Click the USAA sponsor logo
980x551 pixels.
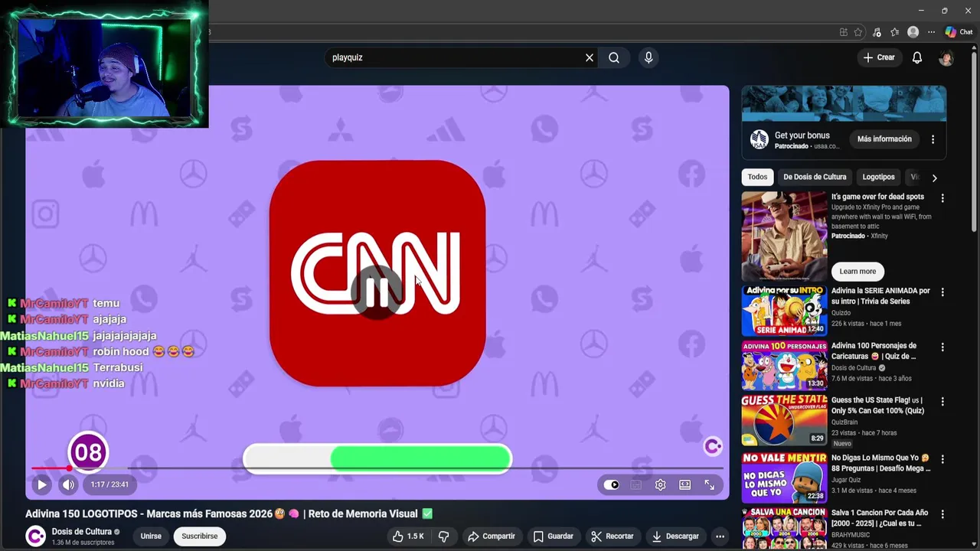(759, 139)
